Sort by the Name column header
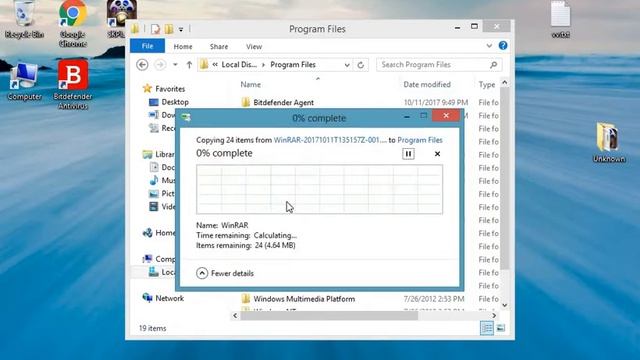This screenshot has height=360, width=640. click(x=250, y=84)
